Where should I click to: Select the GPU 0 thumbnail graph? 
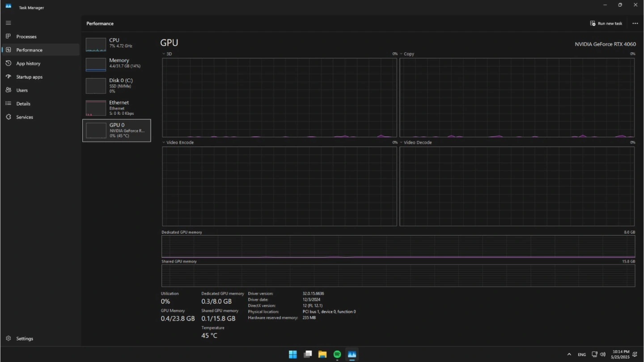pyautogui.click(x=96, y=130)
